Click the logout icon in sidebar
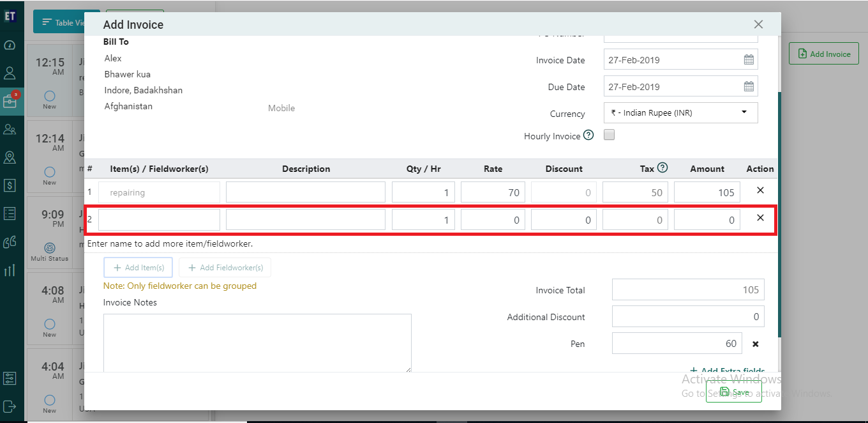Screen dimensions: 868x423 [x=10, y=406]
